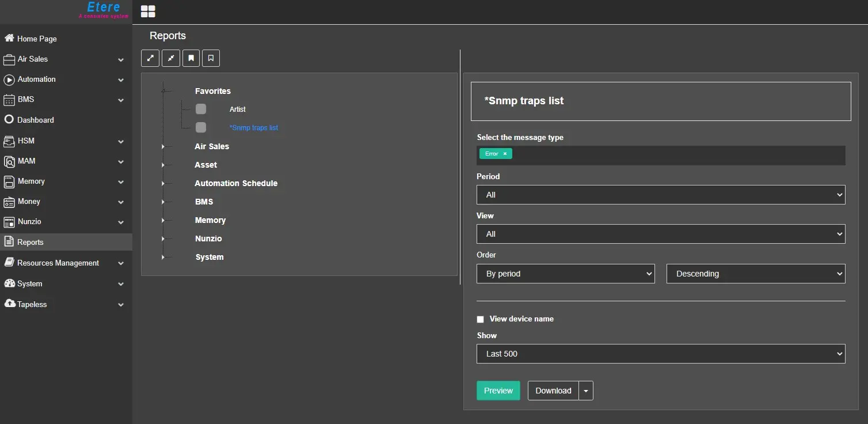
Task: Click the outlined bookmark icon button
Action: coord(211,58)
